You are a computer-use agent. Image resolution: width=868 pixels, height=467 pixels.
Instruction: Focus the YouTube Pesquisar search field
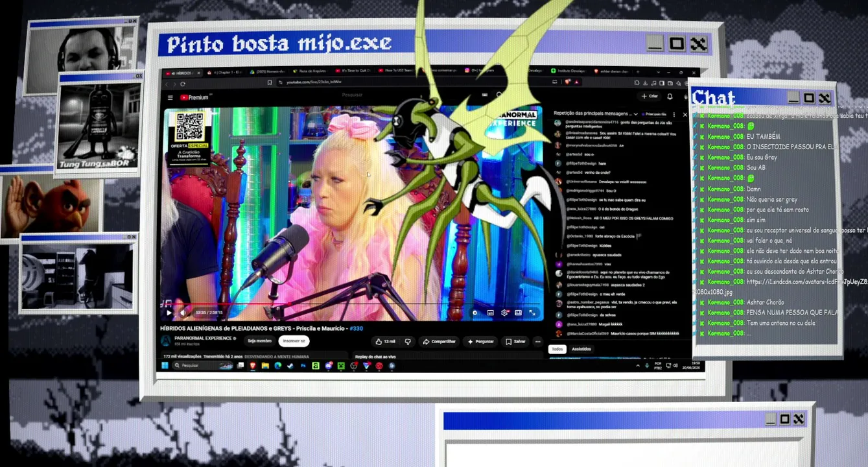(353, 95)
